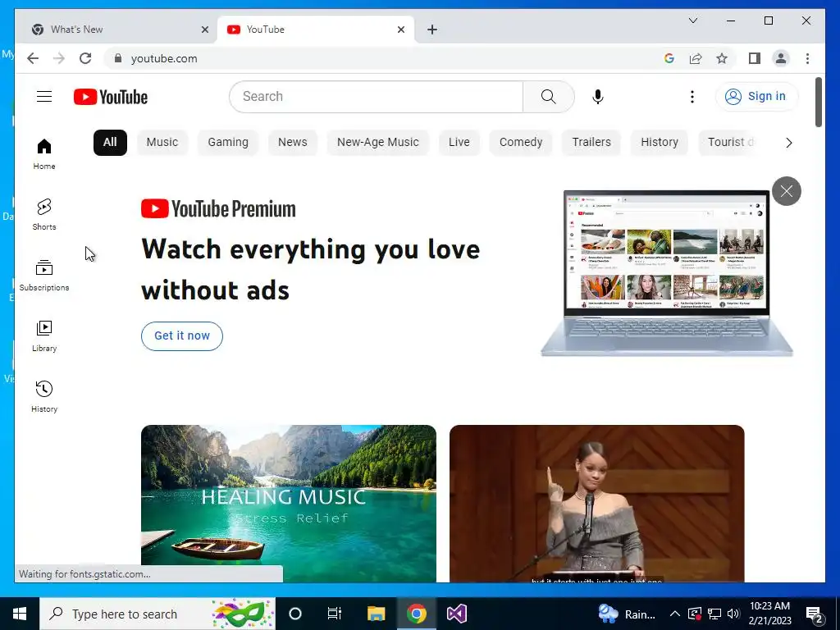
Task: Open weather widget in taskbar
Action: click(x=627, y=614)
